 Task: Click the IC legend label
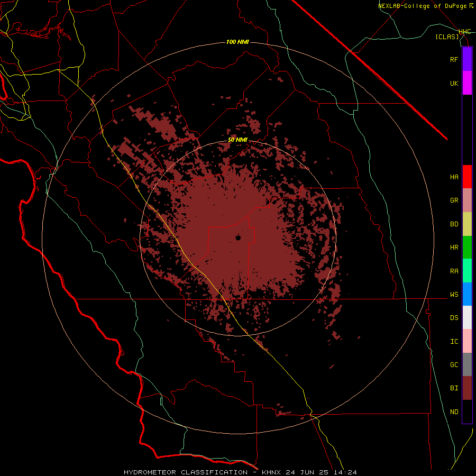[454, 341]
